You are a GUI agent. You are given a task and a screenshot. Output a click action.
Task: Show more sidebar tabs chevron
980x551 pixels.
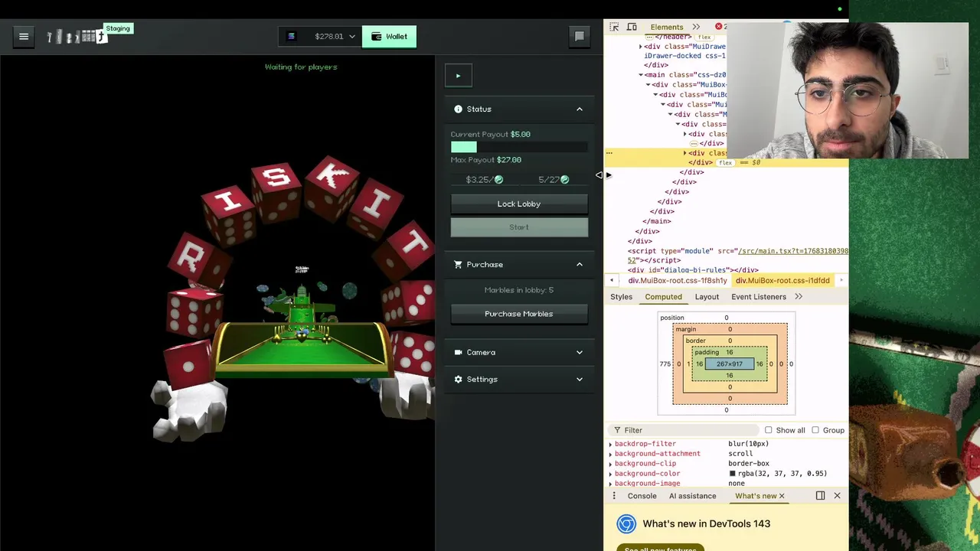[799, 297]
